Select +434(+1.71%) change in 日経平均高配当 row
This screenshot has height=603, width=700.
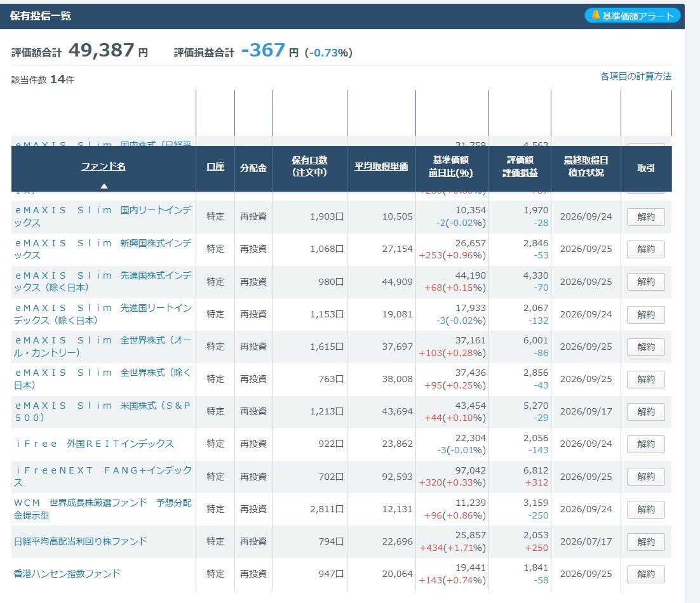click(x=452, y=548)
